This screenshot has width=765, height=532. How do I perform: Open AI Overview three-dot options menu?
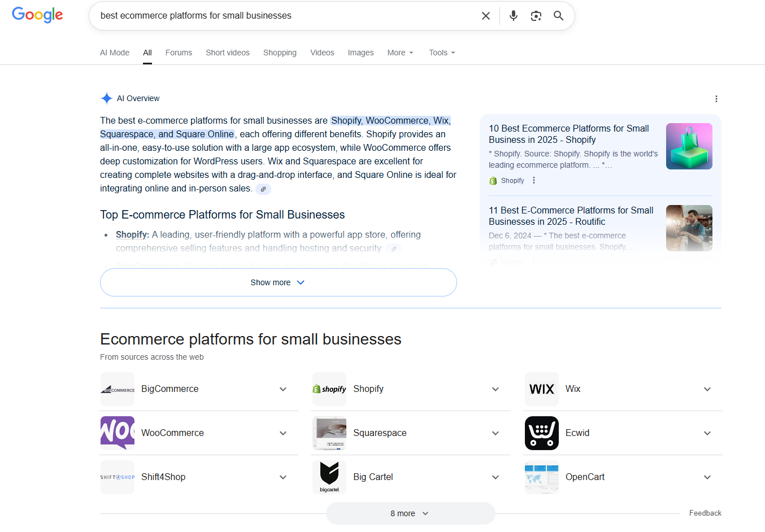[716, 99]
